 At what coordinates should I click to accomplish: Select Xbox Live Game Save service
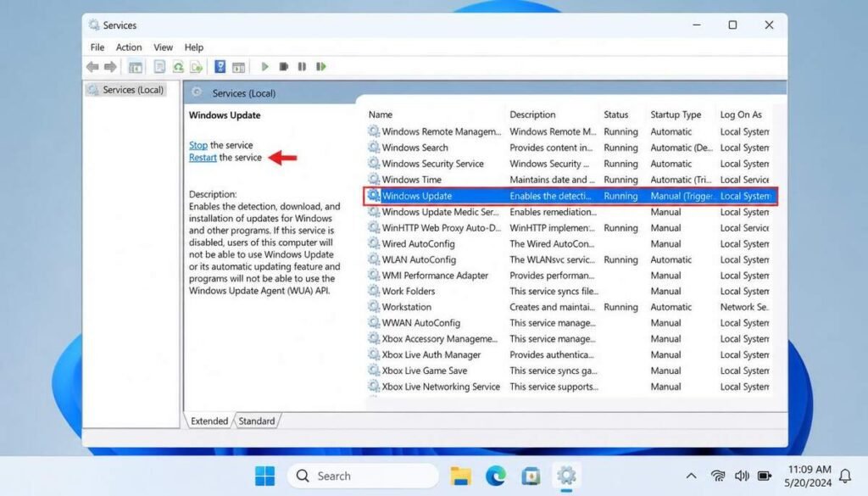pos(569,371)
